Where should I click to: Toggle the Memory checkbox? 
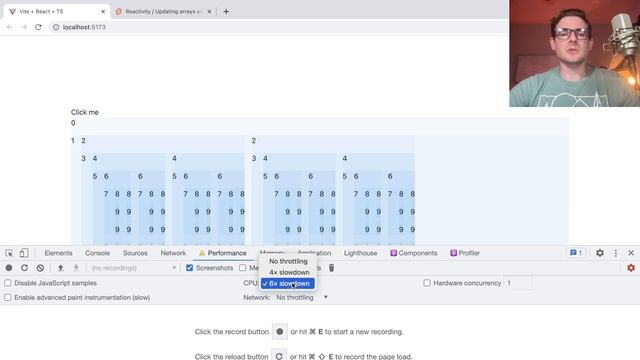click(x=243, y=268)
